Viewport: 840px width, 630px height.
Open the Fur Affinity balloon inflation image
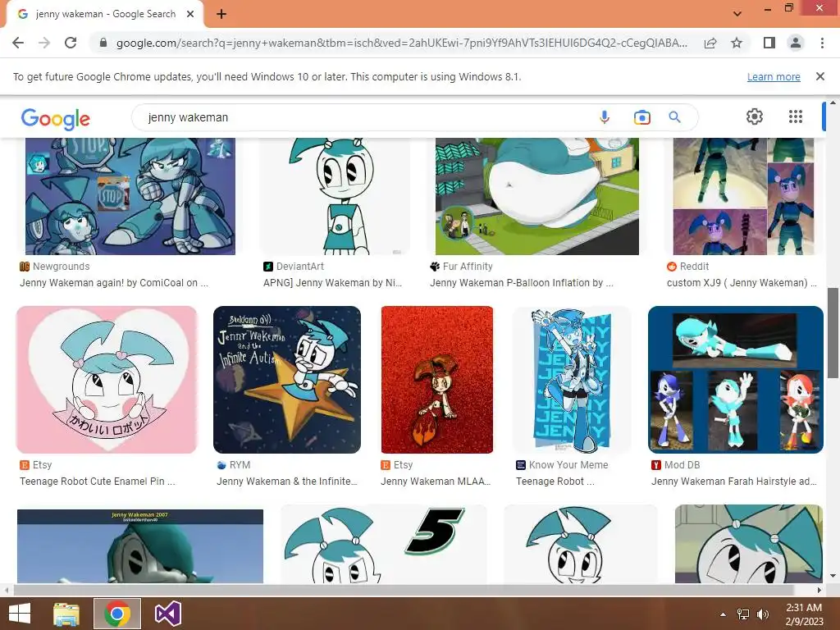[x=536, y=196]
